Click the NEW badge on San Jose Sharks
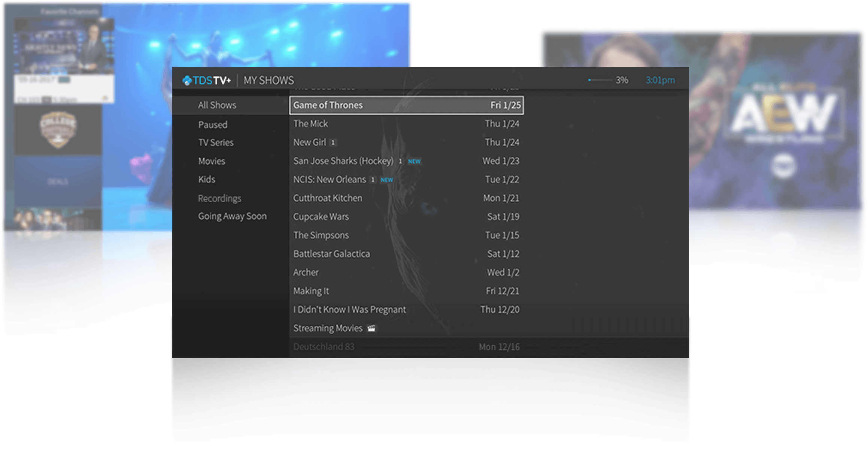868x450 pixels. 414,161
